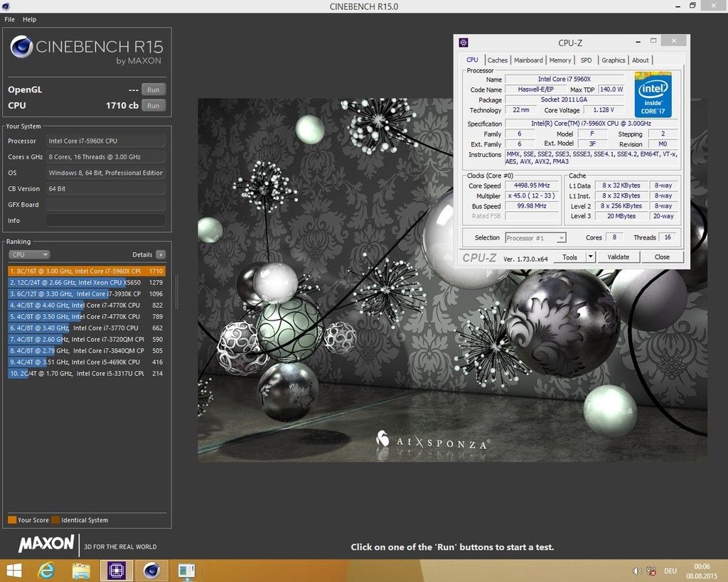Click the Tools button in CPU-Z
The height and width of the screenshot is (582, 728).
[569, 257]
